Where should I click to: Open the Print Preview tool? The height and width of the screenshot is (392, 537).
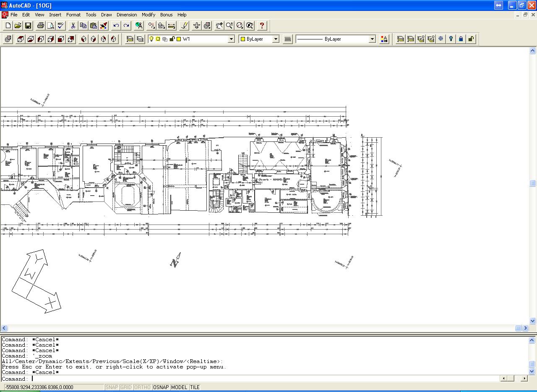click(x=50, y=26)
